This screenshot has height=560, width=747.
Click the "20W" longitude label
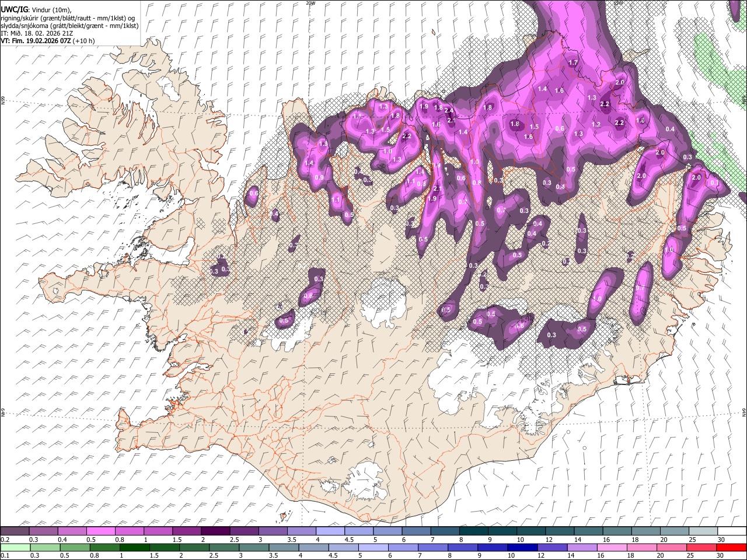click(x=310, y=3)
